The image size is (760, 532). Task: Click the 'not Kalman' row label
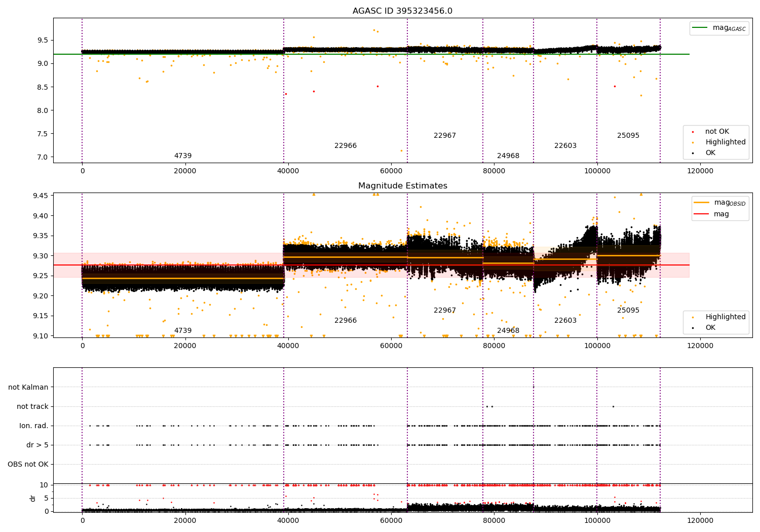(x=28, y=387)
